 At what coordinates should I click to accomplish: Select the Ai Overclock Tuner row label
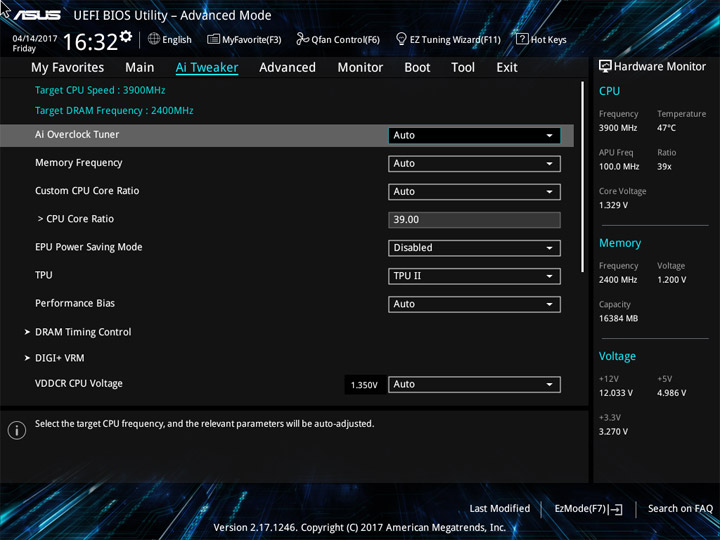coord(77,135)
